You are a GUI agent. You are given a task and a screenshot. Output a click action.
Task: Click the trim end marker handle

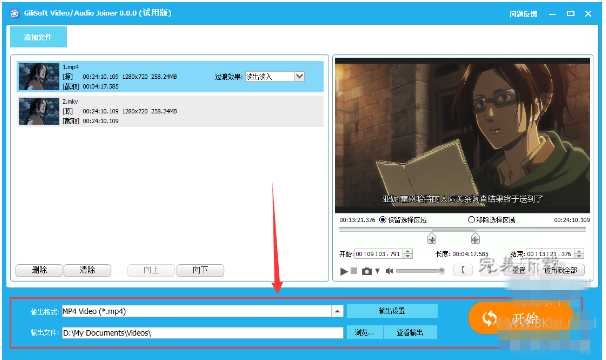point(475,238)
